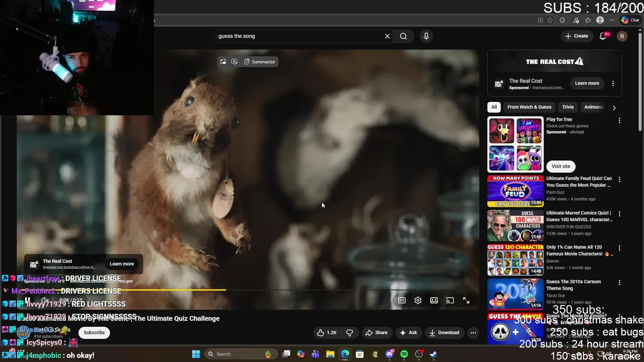644x362 pixels.
Task: Seek the video using the yellow progress bar
Action: click(248, 290)
